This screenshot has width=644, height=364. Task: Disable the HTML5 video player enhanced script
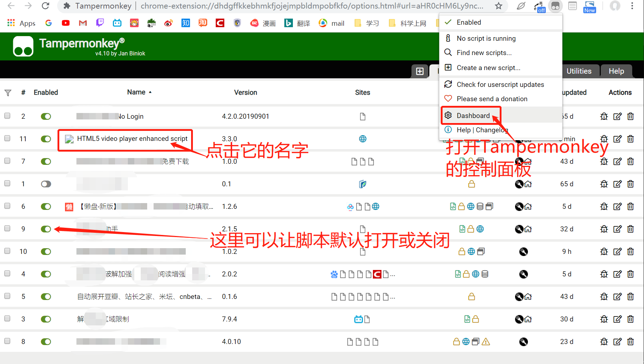(46, 139)
